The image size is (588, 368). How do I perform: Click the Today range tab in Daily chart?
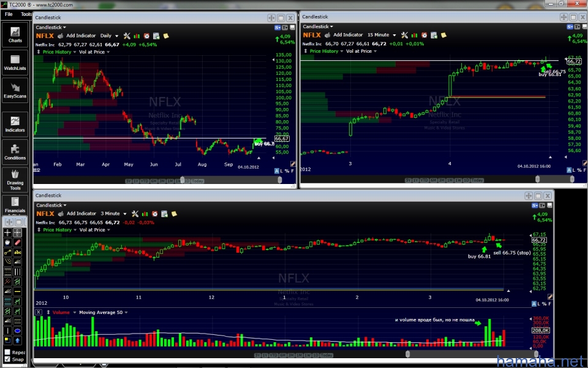[198, 181]
